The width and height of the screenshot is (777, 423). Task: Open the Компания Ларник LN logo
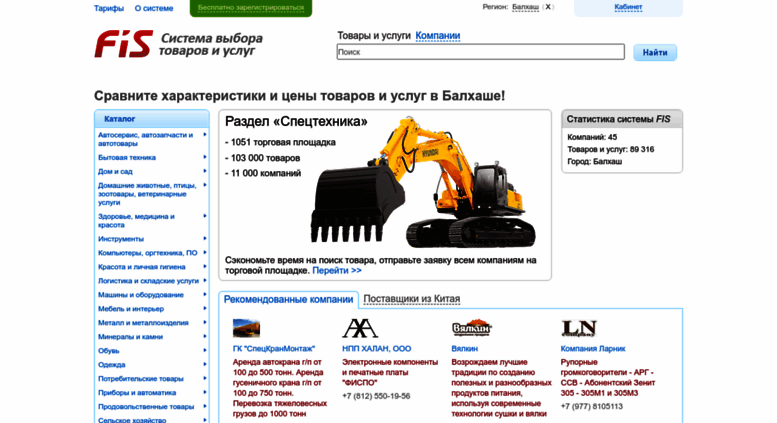click(x=579, y=328)
